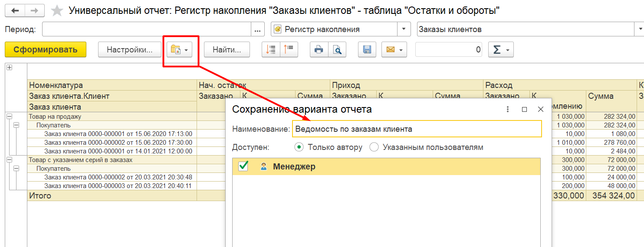Viewport: 644px width, 247px height.
Task: Sort ascending with the down-arrow sort icon
Action: (x=271, y=49)
